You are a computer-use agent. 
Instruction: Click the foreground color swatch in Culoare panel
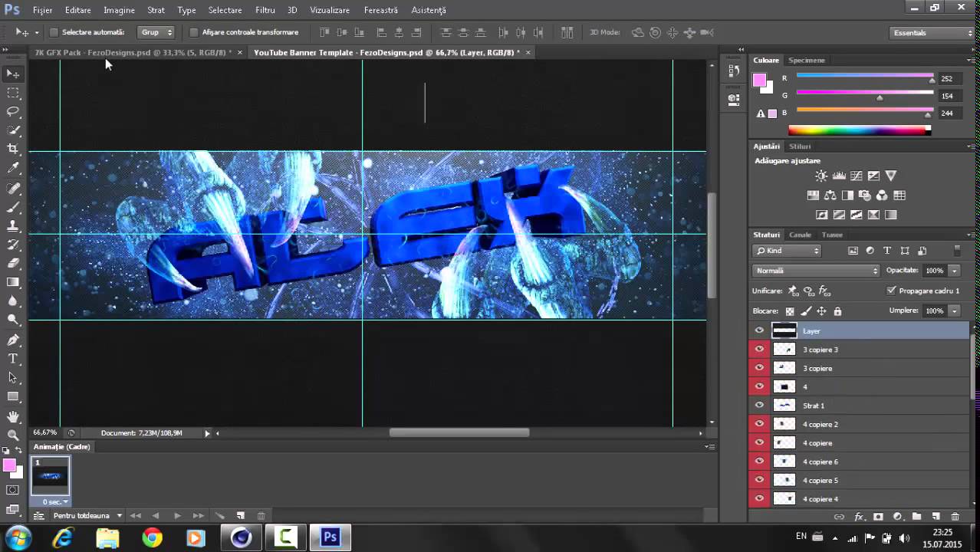[759, 80]
